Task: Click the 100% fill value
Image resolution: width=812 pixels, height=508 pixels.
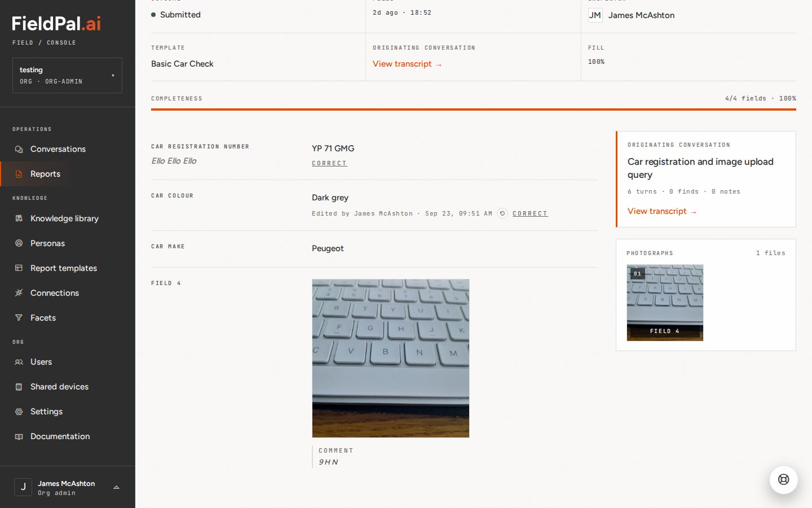Action: [x=596, y=62]
